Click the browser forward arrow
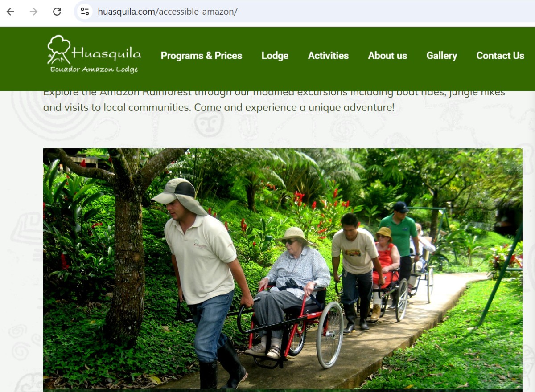The width and height of the screenshot is (535, 392). pos(33,12)
